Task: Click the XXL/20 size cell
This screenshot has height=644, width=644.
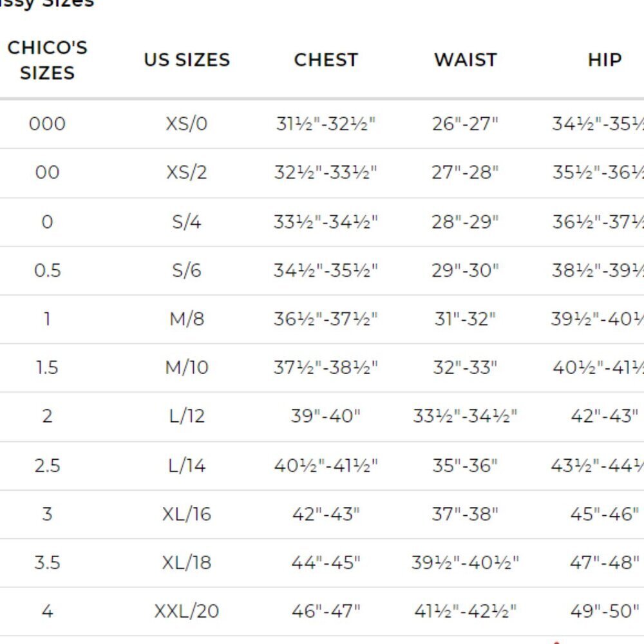Action: click(187, 611)
